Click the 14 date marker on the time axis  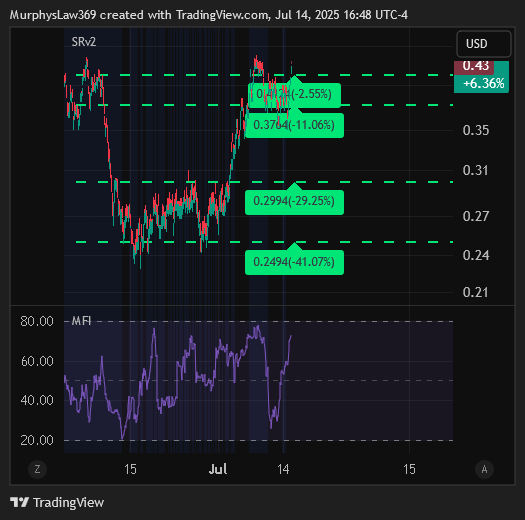(x=283, y=469)
